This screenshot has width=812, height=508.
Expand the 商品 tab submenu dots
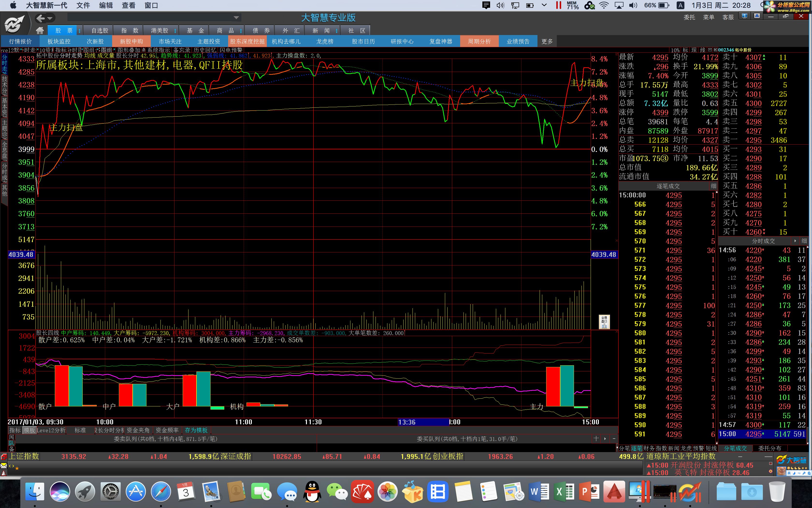coord(241,30)
